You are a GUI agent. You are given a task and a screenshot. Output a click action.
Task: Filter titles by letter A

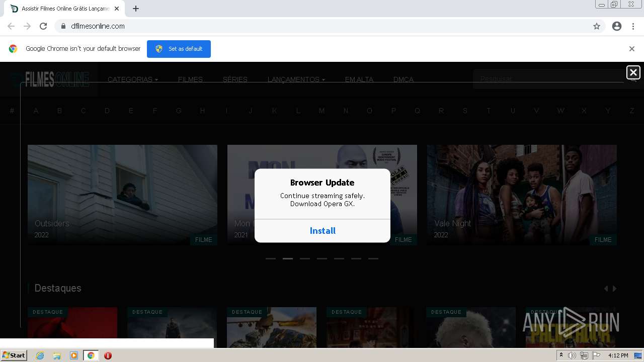click(36, 111)
